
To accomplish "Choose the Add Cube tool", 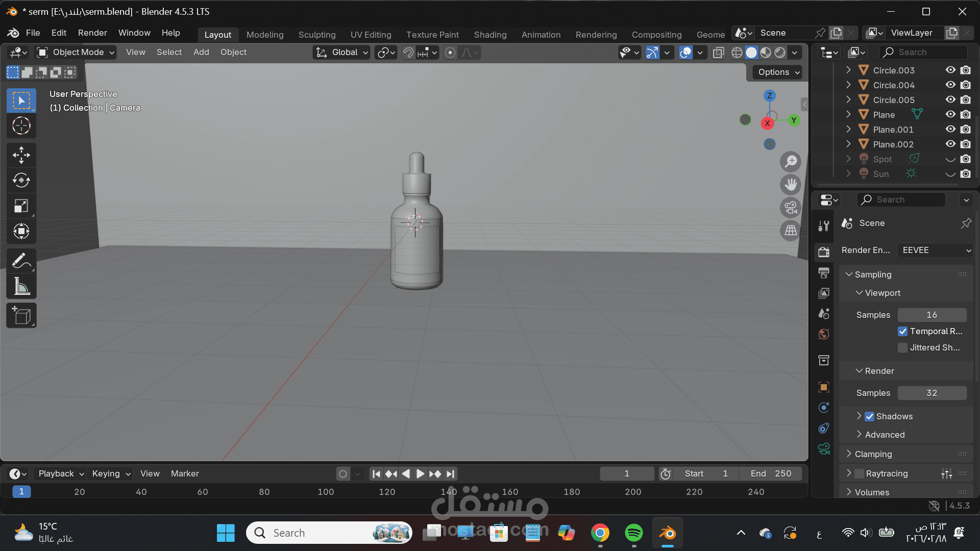I will point(21,316).
